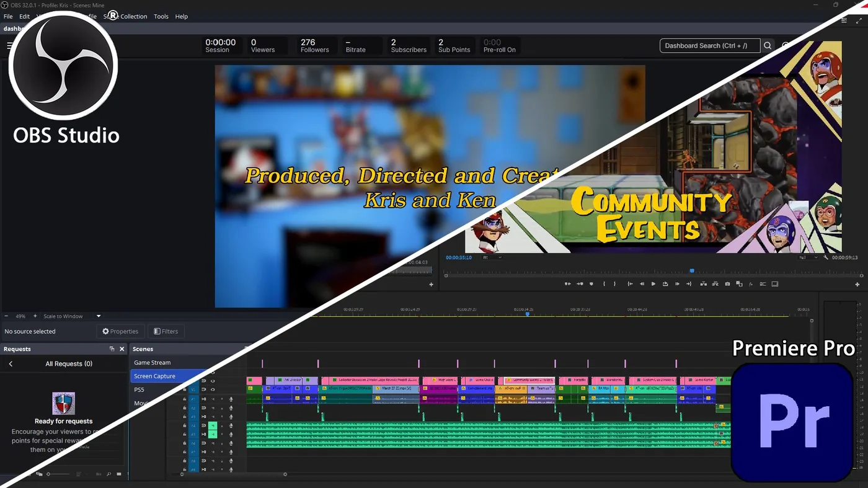Play the Premiere Pro sequence
The image size is (868, 488).
[653, 284]
